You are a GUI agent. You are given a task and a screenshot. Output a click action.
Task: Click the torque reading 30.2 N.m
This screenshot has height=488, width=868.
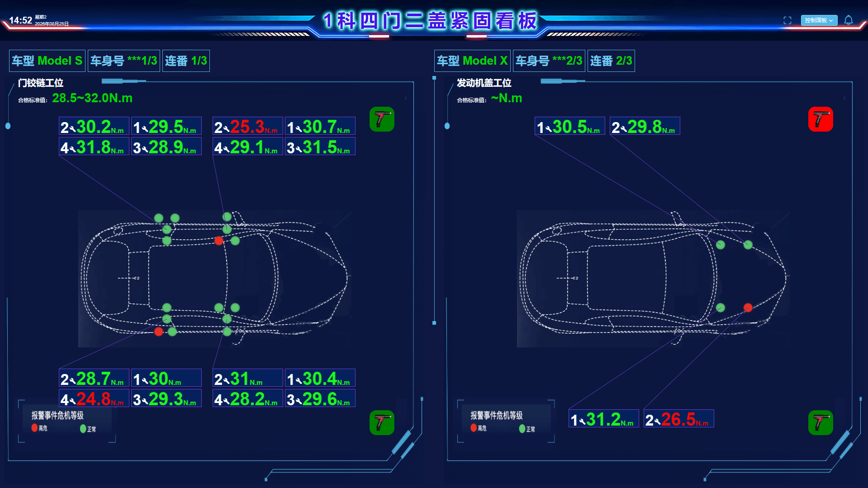[94, 126]
